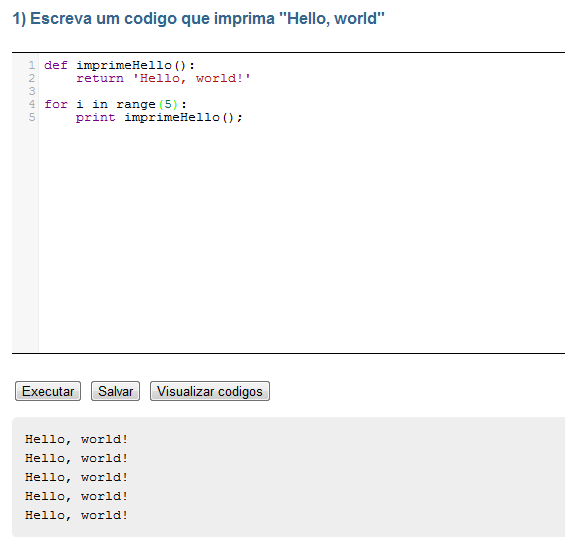Click the number 5 inside range
The width and height of the screenshot is (565, 537).
(168, 104)
